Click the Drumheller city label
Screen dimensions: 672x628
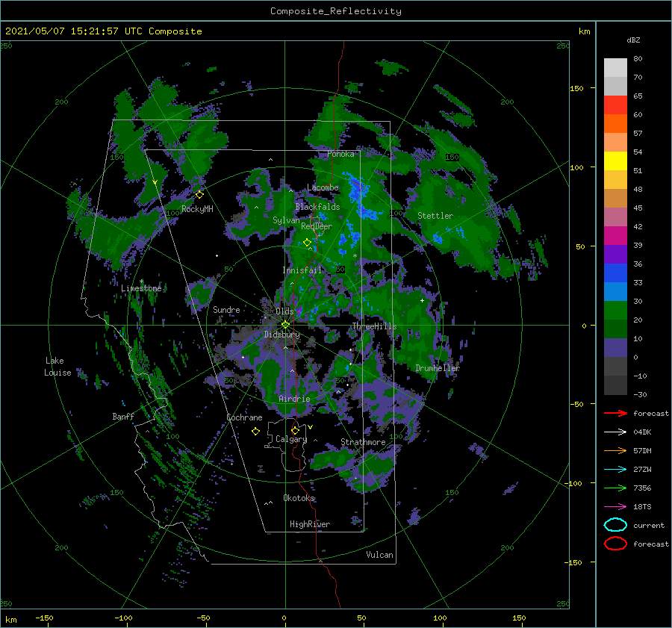click(438, 368)
